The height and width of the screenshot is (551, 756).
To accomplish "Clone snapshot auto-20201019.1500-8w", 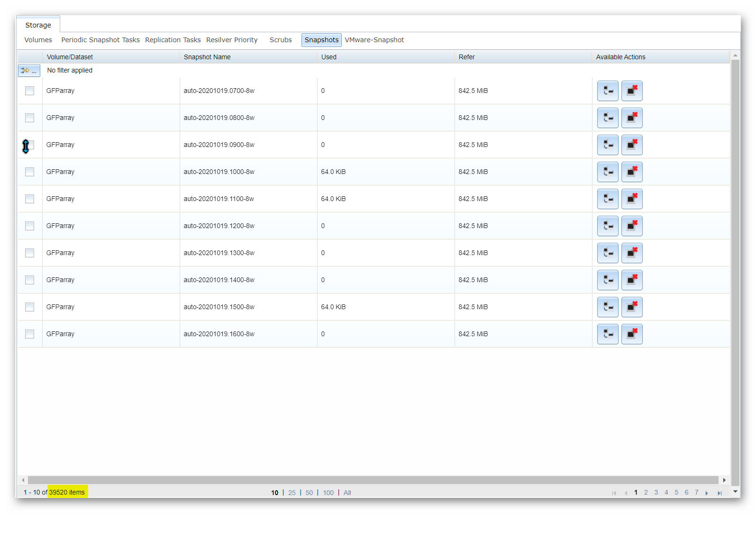I will [x=608, y=307].
